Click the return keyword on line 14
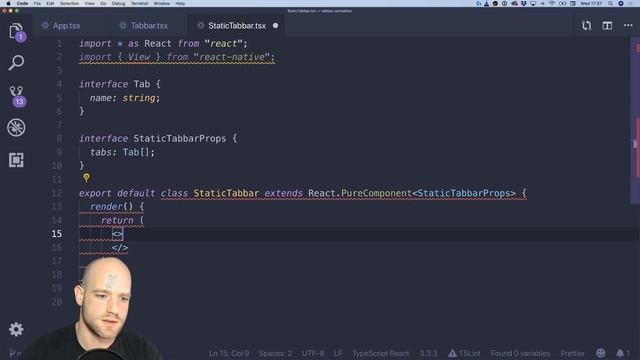Screen dimensions: 640x360 point(117,220)
